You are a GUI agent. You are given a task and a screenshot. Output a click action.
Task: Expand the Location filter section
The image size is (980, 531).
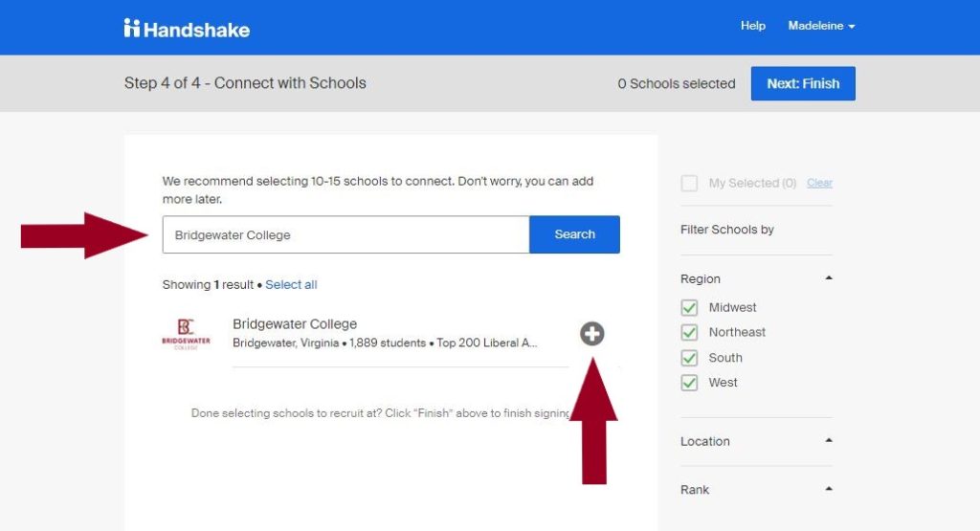829,440
